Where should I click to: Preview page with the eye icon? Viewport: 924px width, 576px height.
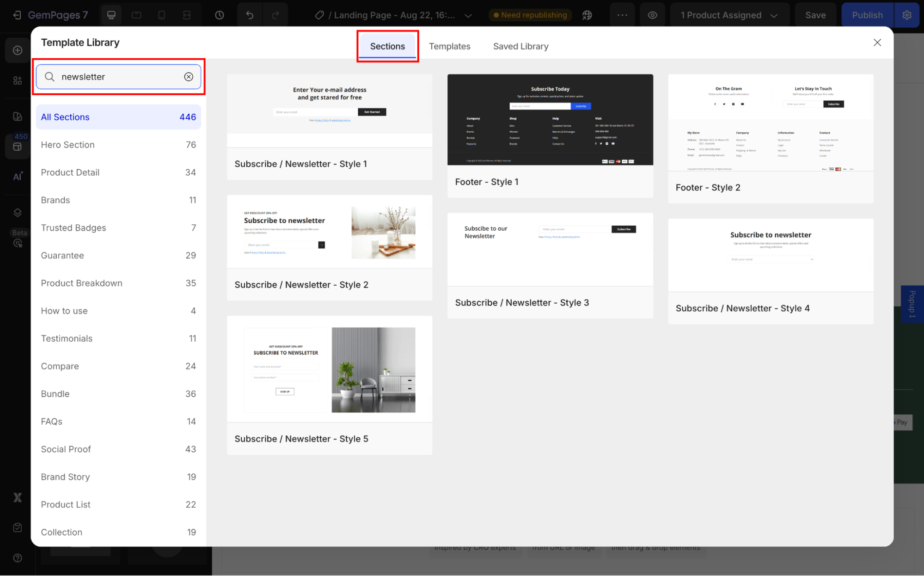click(652, 15)
